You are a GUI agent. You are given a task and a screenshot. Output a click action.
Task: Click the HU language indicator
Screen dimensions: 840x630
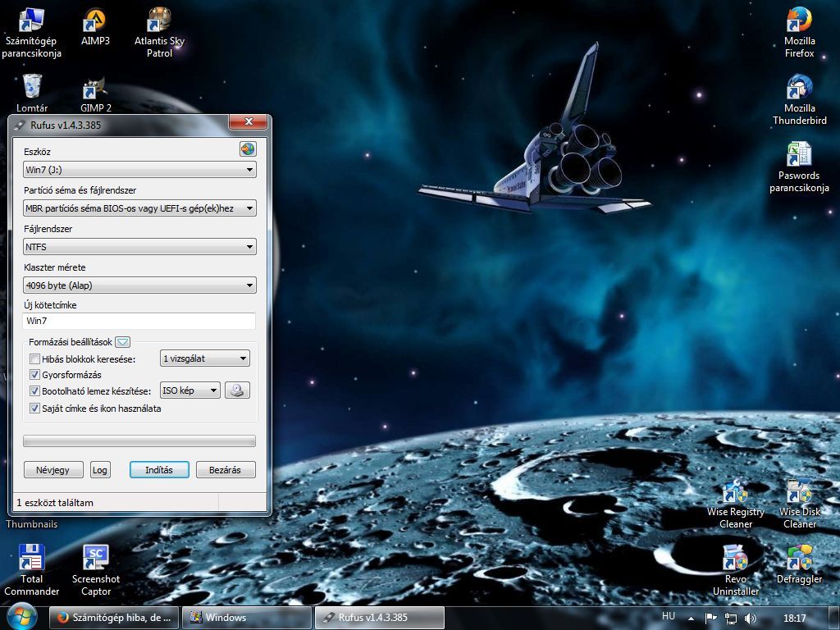[669, 617]
